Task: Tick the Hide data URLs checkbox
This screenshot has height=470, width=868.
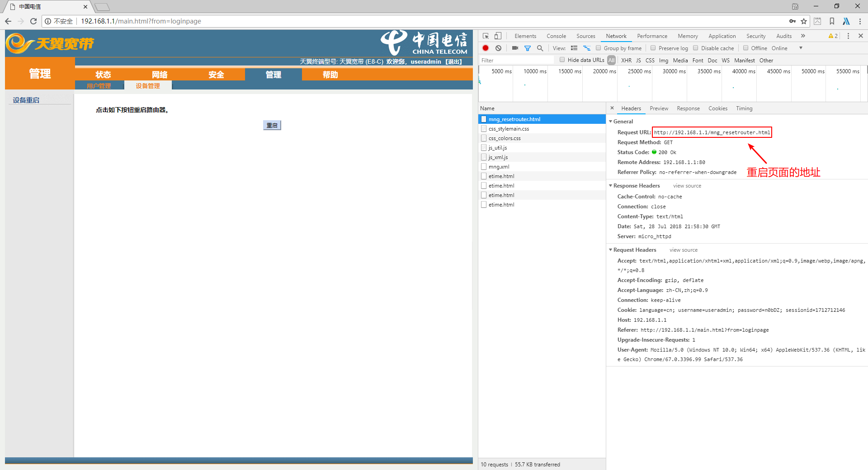Action: click(x=562, y=60)
